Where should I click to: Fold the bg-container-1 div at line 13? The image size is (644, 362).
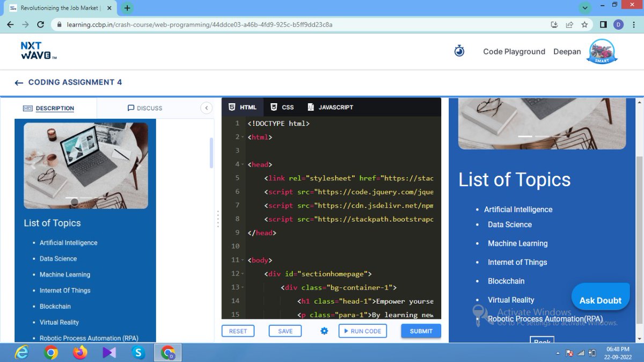[x=242, y=287]
